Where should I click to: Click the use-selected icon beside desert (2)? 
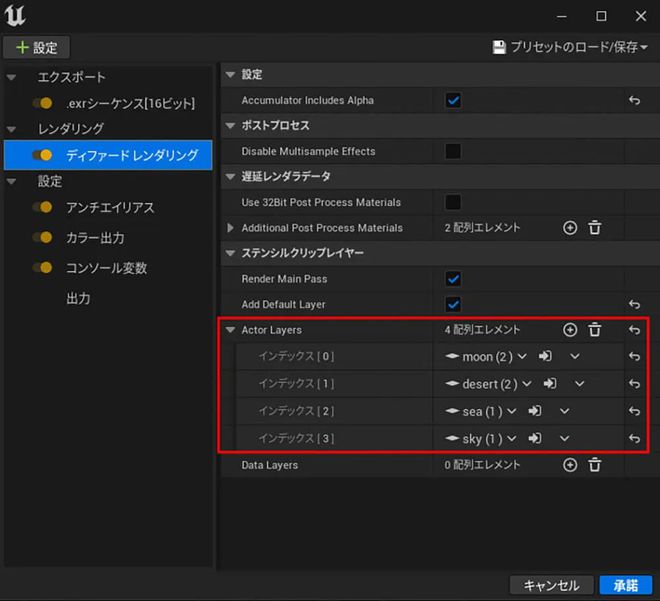coord(550,384)
